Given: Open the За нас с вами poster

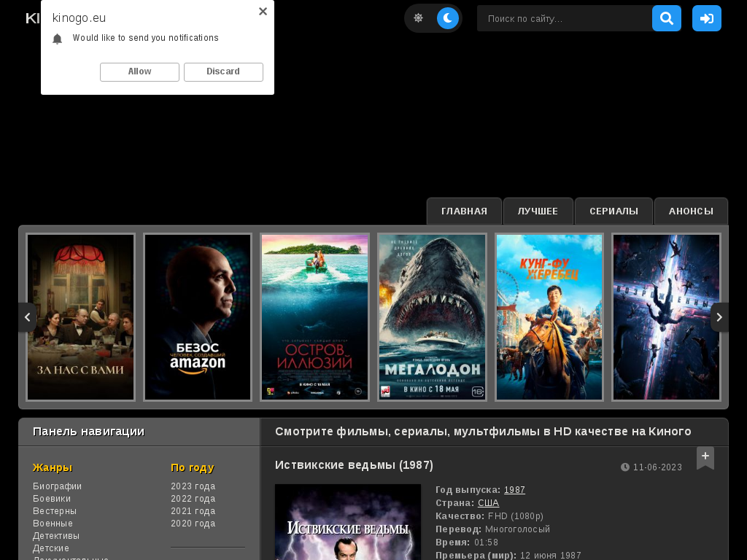Looking at the screenshot, I should point(80,317).
